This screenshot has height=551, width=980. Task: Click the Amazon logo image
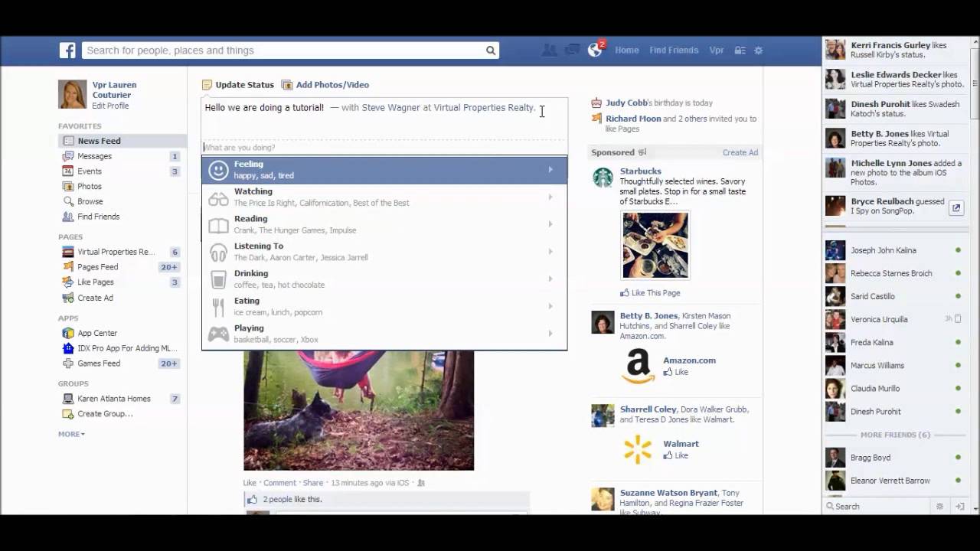tap(638, 366)
